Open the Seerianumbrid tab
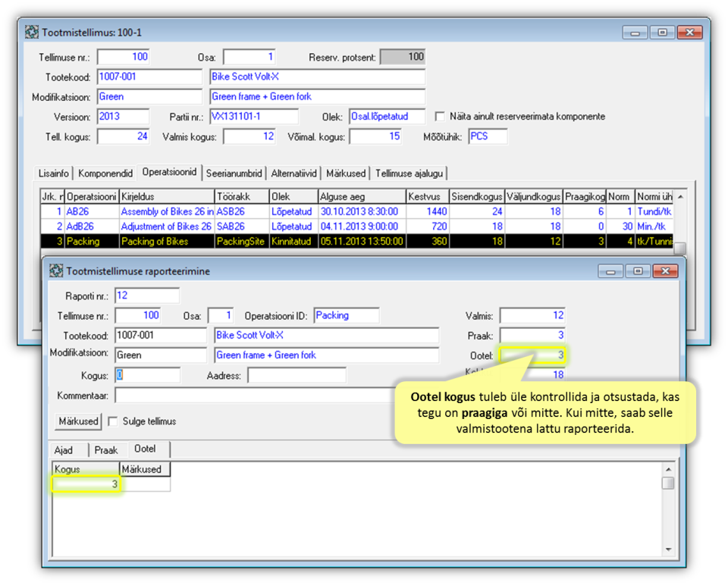The width and height of the screenshot is (728, 585). (234, 173)
